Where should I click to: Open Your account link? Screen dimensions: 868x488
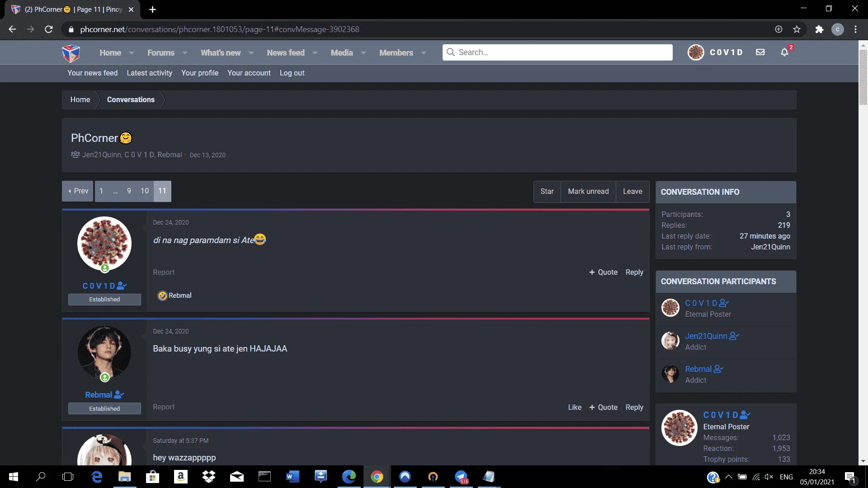[249, 73]
